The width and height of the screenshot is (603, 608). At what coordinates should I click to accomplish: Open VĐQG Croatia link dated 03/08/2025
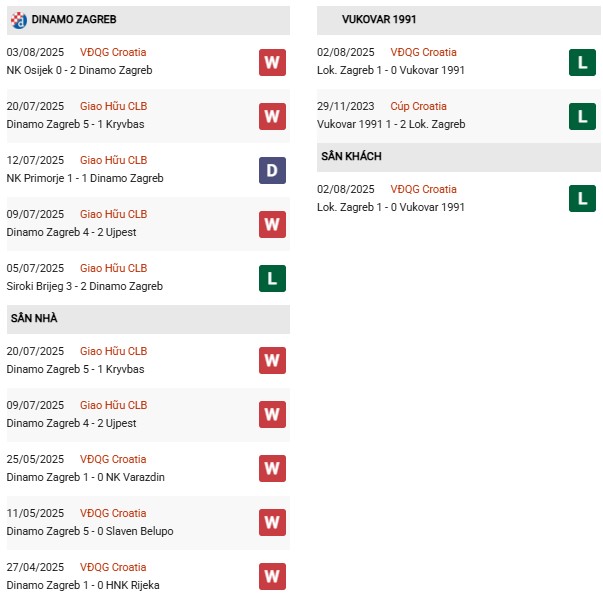pyautogui.click(x=113, y=52)
